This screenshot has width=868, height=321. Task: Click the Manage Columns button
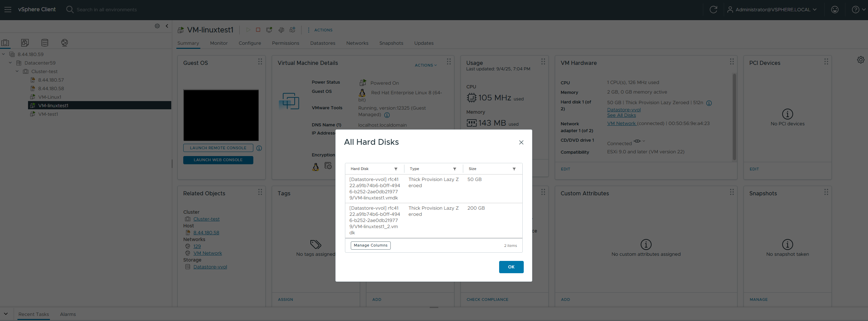pos(371,245)
